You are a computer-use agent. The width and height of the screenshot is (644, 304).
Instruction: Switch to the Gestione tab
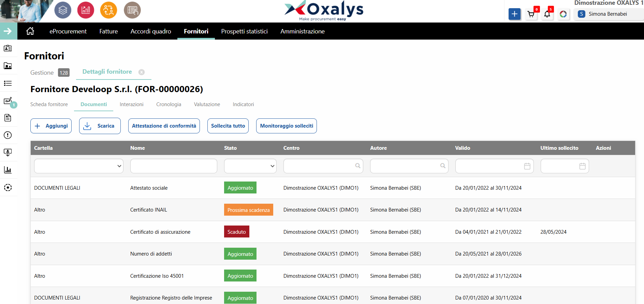[50, 73]
